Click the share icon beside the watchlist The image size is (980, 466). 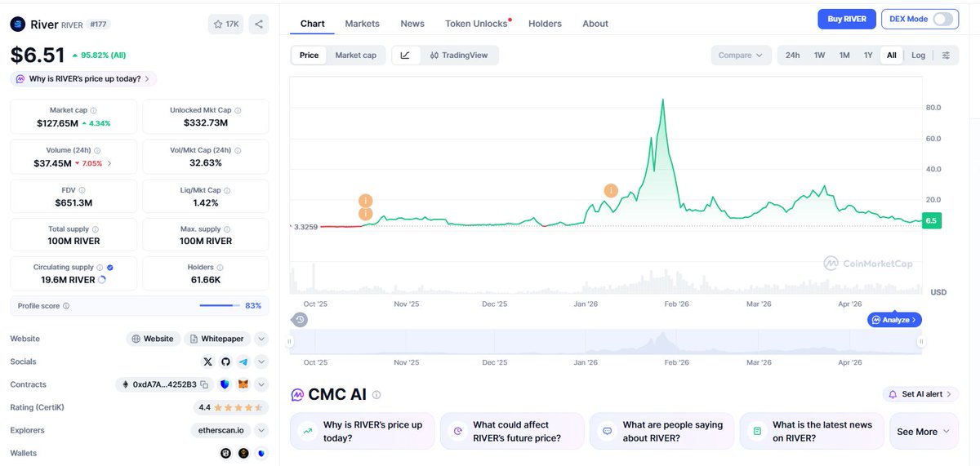click(x=258, y=24)
